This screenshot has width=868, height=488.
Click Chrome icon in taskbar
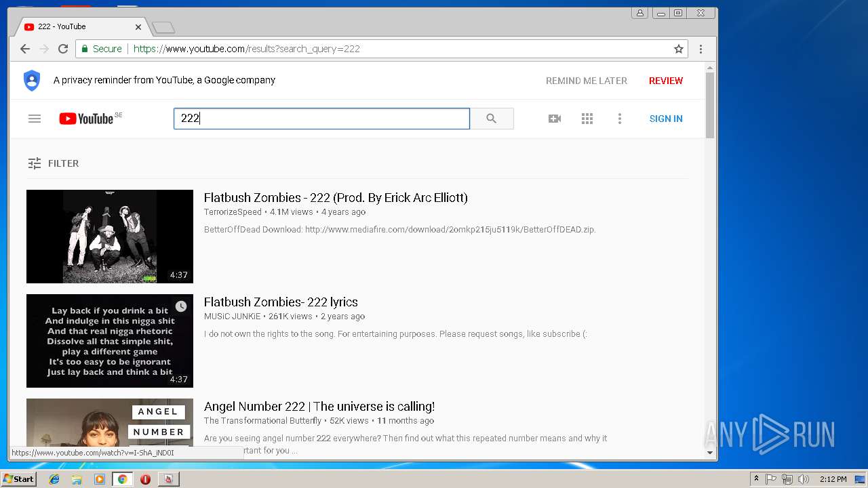[x=122, y=479]
